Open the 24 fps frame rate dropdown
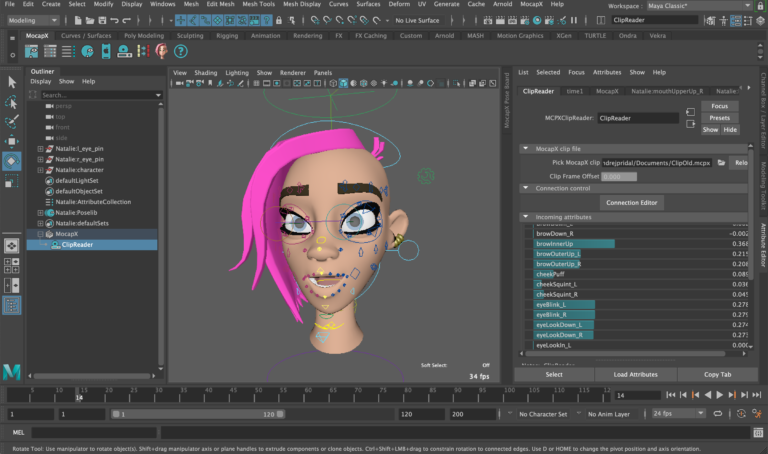 click(x=678, y=414)
